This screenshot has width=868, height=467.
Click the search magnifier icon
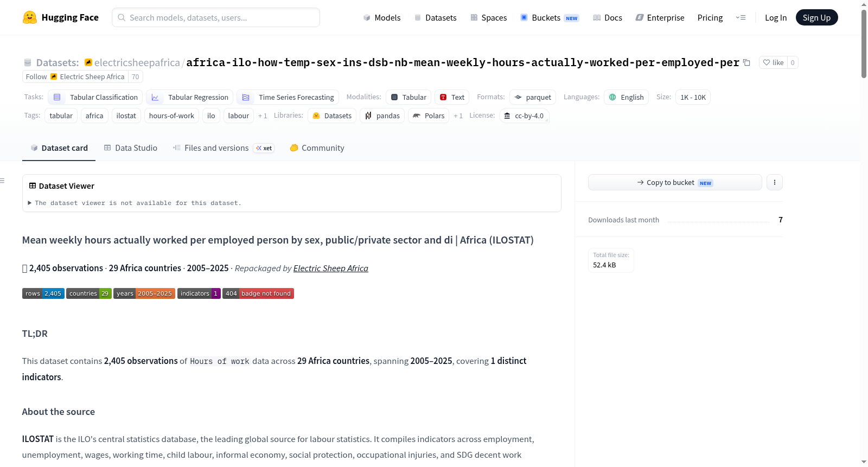(122, 17)
